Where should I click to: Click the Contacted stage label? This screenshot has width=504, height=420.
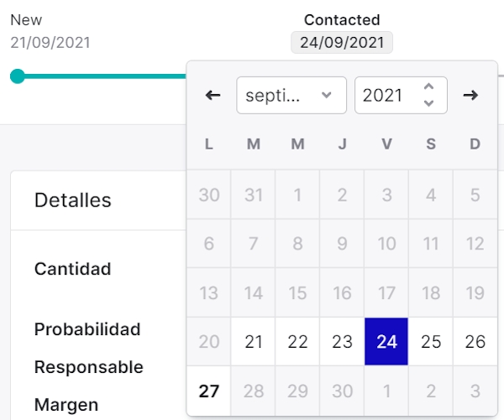point(342,19)
